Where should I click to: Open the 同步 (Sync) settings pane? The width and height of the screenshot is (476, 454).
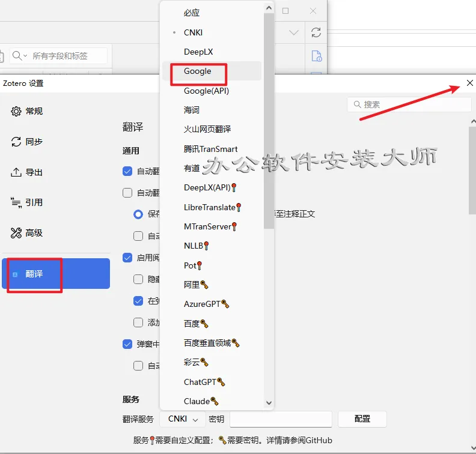[26, 142]
